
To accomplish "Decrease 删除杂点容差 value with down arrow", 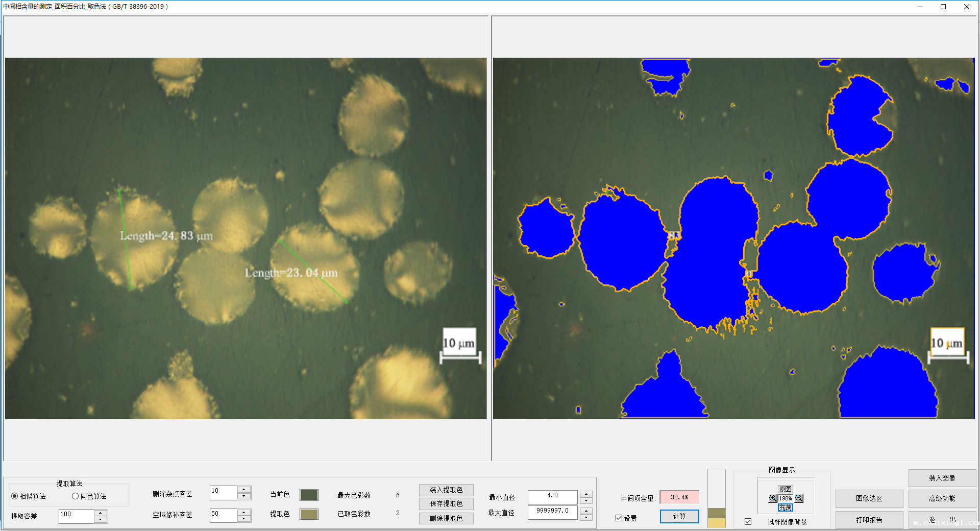I will [244, 496].
